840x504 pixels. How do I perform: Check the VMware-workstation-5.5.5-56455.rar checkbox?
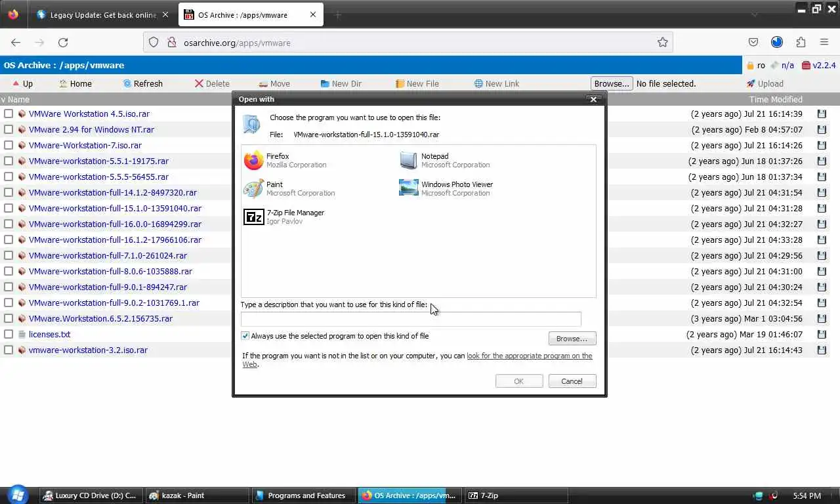click(9, 177)
